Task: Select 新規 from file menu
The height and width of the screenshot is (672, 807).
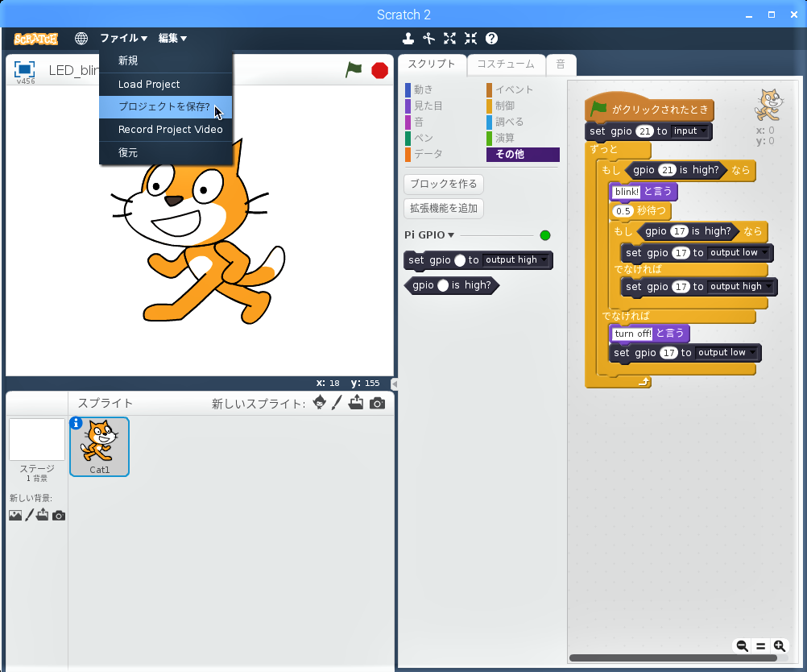Action: point(166,60)
